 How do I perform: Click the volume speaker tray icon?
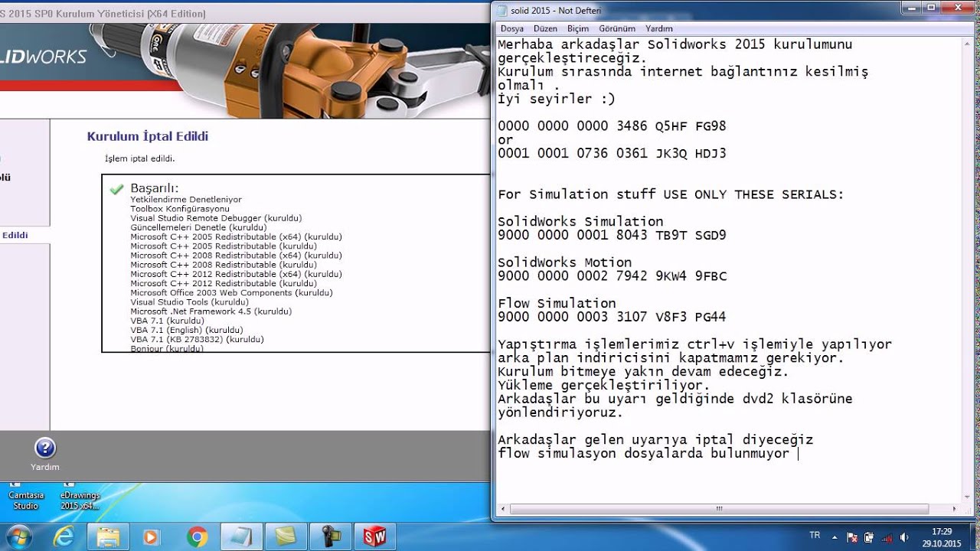pyautogui.click(x=903, y=536)
